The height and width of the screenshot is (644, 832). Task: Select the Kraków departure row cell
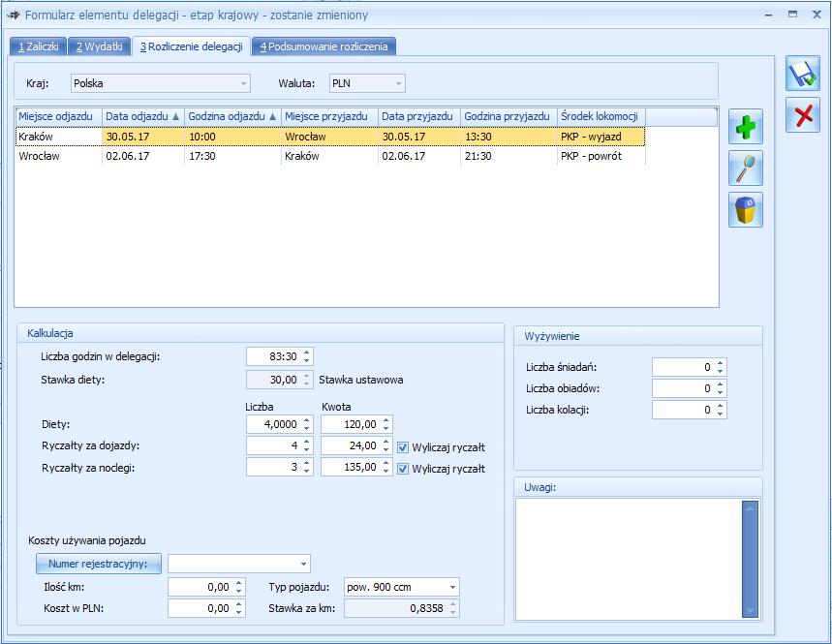tap(59, 137)
